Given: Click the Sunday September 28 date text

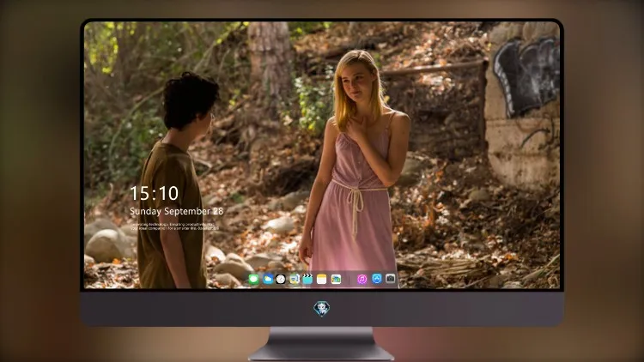Looking at the screenshot, I should click(177, 211).
